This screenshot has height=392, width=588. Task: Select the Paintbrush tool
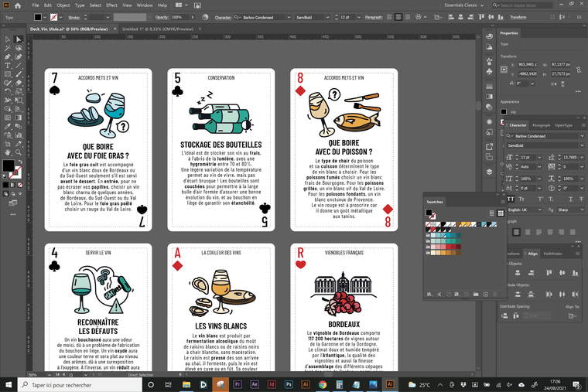19,74
